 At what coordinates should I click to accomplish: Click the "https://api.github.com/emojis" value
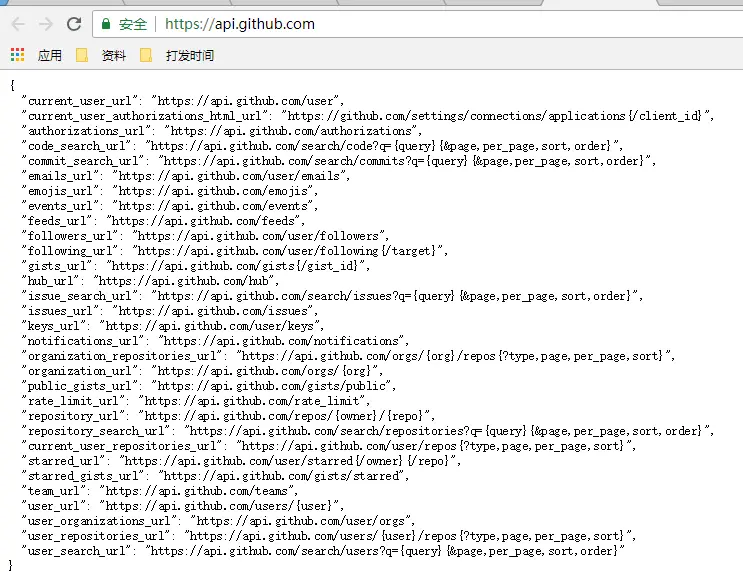pos(213,191)
